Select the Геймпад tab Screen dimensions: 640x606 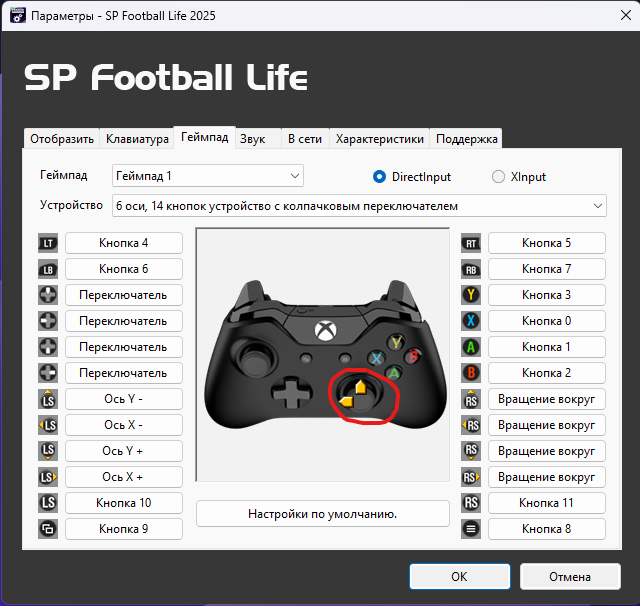pos(204,137)
